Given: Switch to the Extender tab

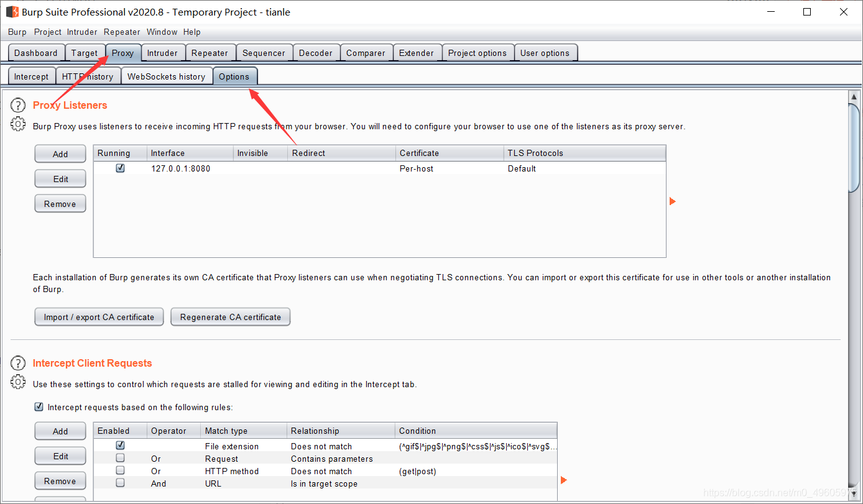Looking at the screenshot, I should coord(417,53).
